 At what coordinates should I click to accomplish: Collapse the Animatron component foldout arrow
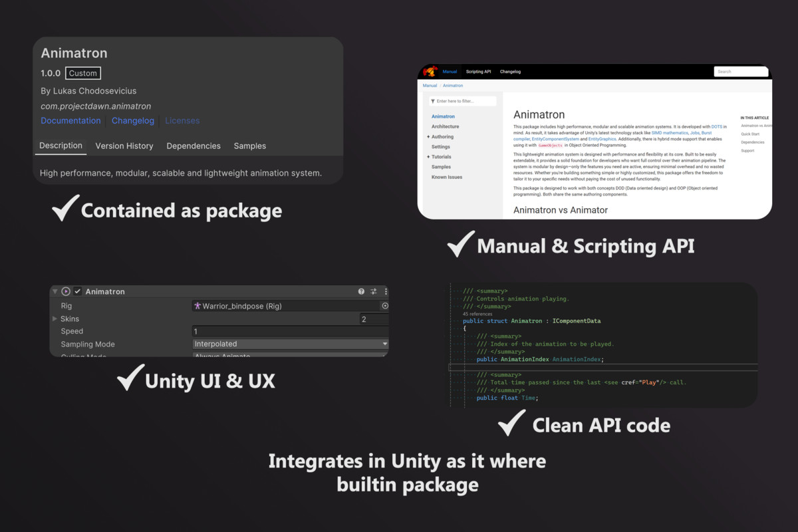click(55, 291)
